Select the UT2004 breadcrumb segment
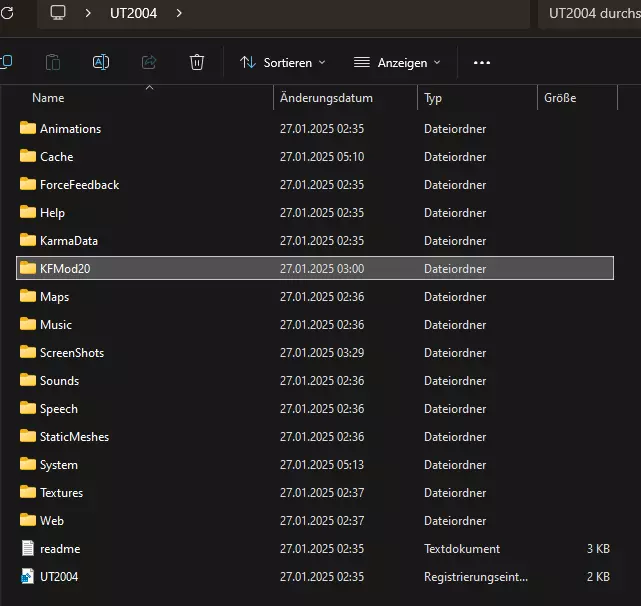This screenshot has width=641, height=606. (x=133, y=13)
